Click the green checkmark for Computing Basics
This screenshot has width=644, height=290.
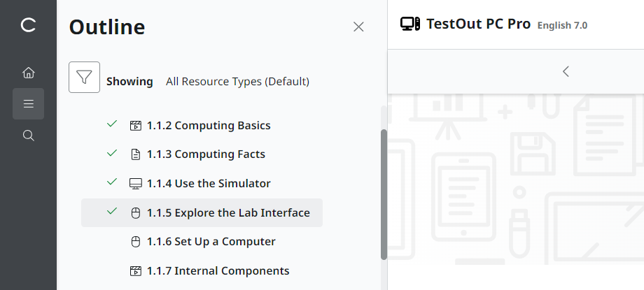[111, 124]
